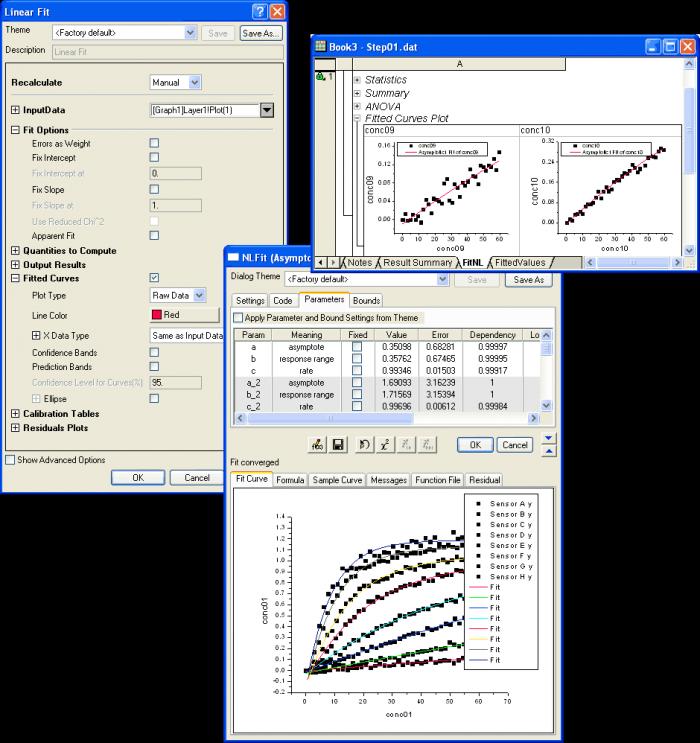This screenshot has width=700, height=743.
Task: Switch to the Bounds tab
Action: coord(366,300)
